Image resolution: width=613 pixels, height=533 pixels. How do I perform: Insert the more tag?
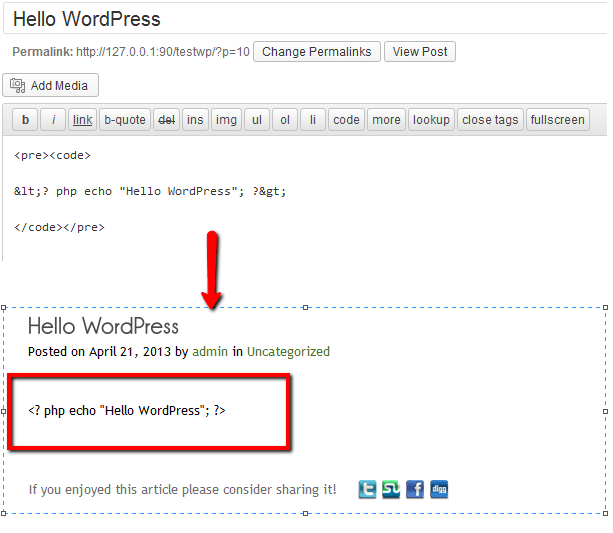point(386,120)
